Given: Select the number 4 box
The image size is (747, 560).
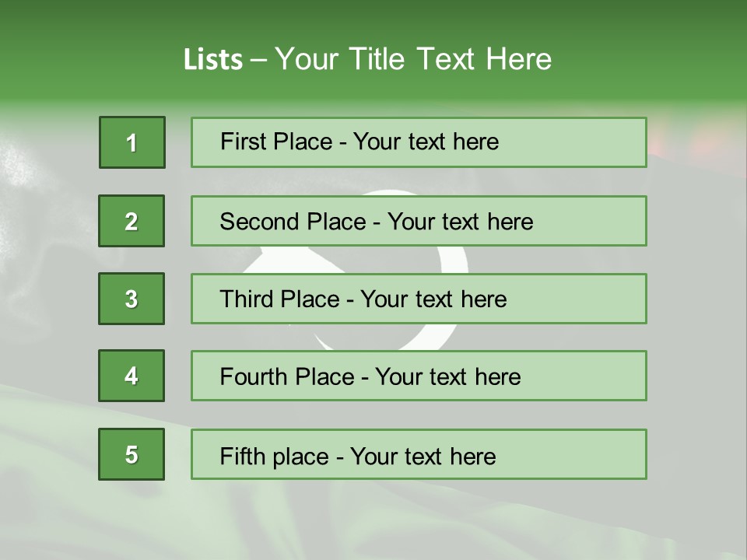Looking at the screenshot, I should pyautogui.click(x=132, y=376).
